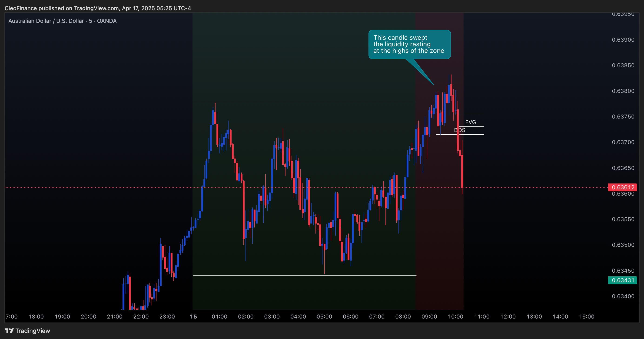The width and height of the screenshot is (644, 339).
Task: Click the 0.63800 price axis label
Action: pos(623,91)
